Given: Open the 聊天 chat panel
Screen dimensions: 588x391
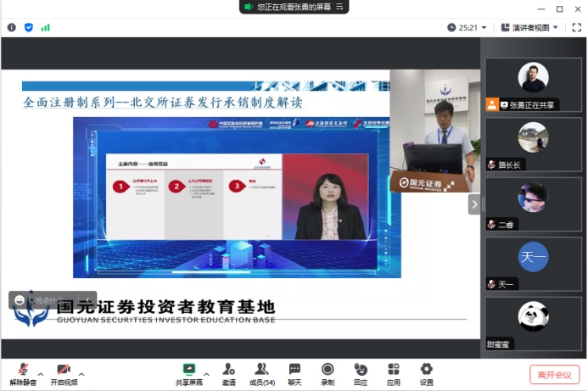Looking at the screenshot, I should 294,375.
